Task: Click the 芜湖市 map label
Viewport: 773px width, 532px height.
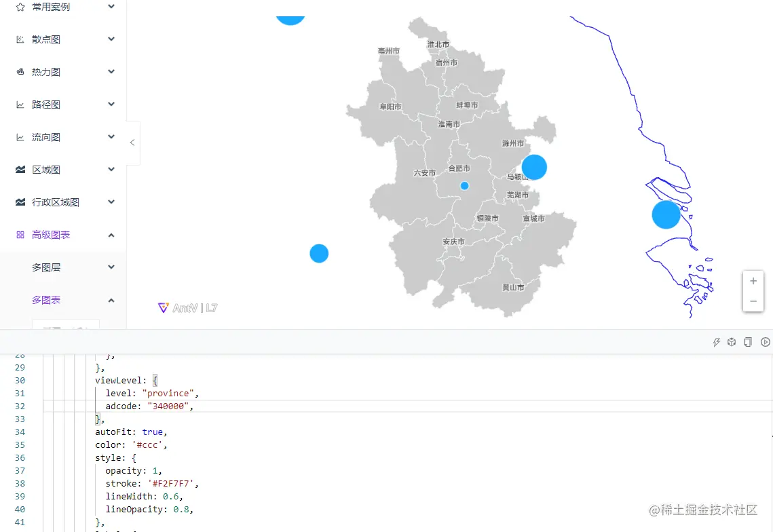Action: (x=518, y=195)
